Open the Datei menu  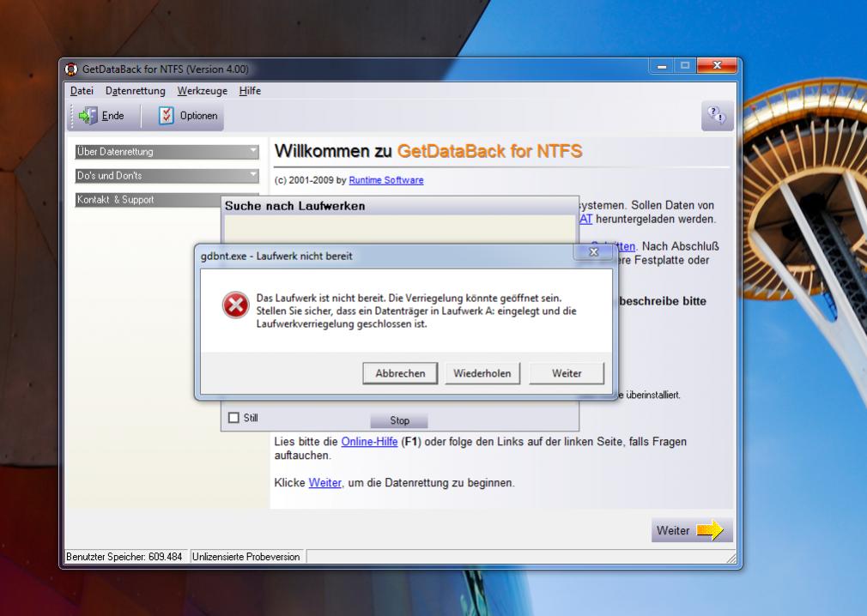(82, 91)
